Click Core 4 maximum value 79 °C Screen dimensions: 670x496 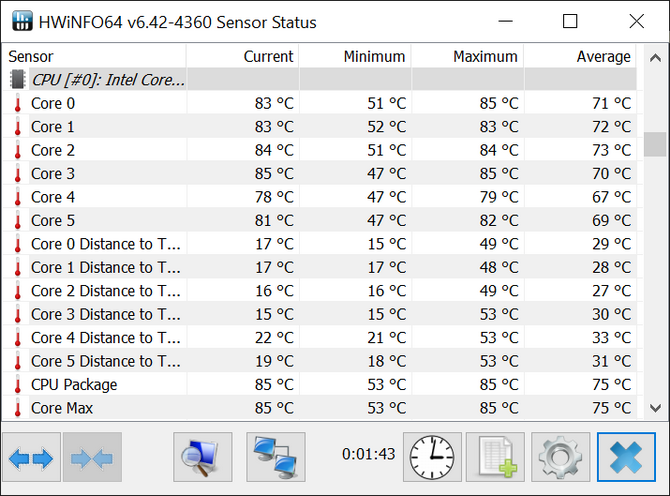pyautogui.click(x=499, y=197)
